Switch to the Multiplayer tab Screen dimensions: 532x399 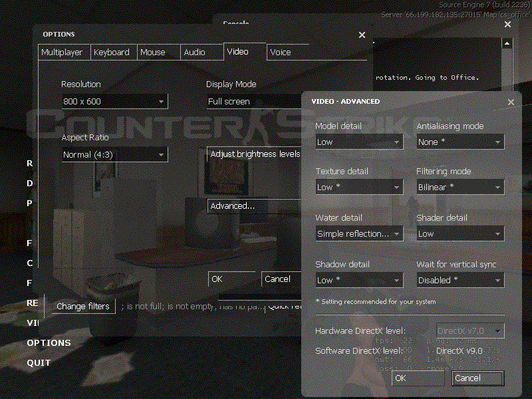tap(64, 53)
